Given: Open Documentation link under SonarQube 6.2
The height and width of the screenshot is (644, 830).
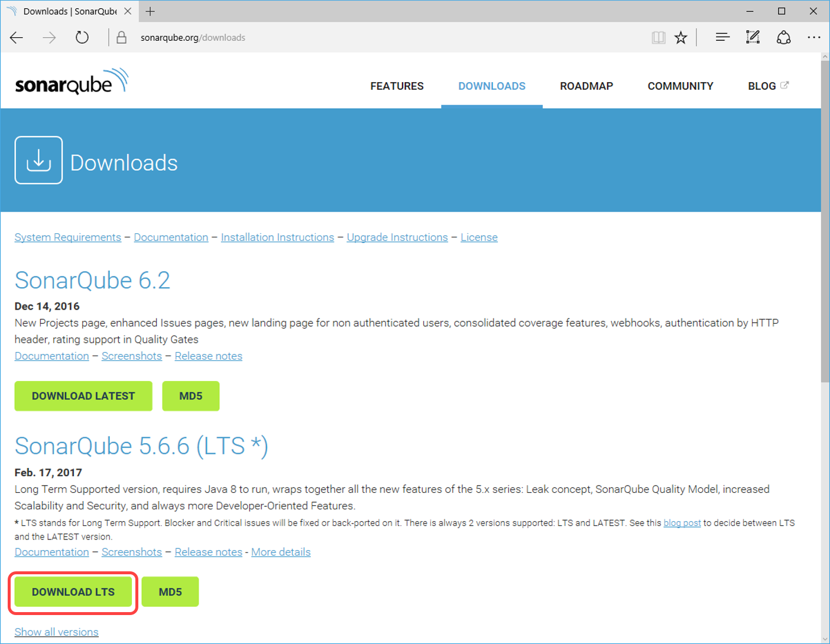Looking at the screenshot, I should 52,356.
